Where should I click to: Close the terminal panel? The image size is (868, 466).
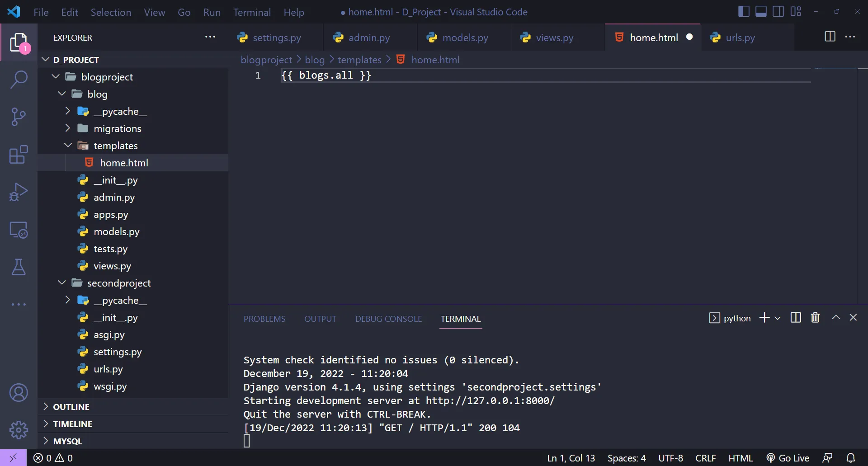click(x=853, y=318)
